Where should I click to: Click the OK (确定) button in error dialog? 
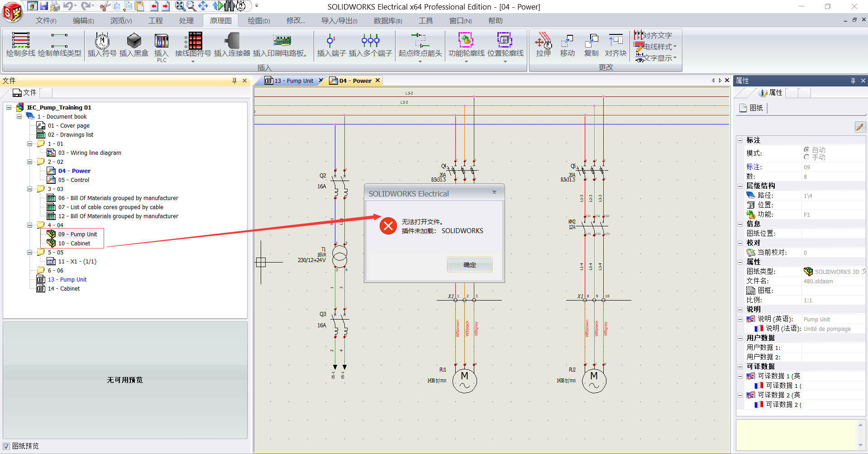click(469, 265)
